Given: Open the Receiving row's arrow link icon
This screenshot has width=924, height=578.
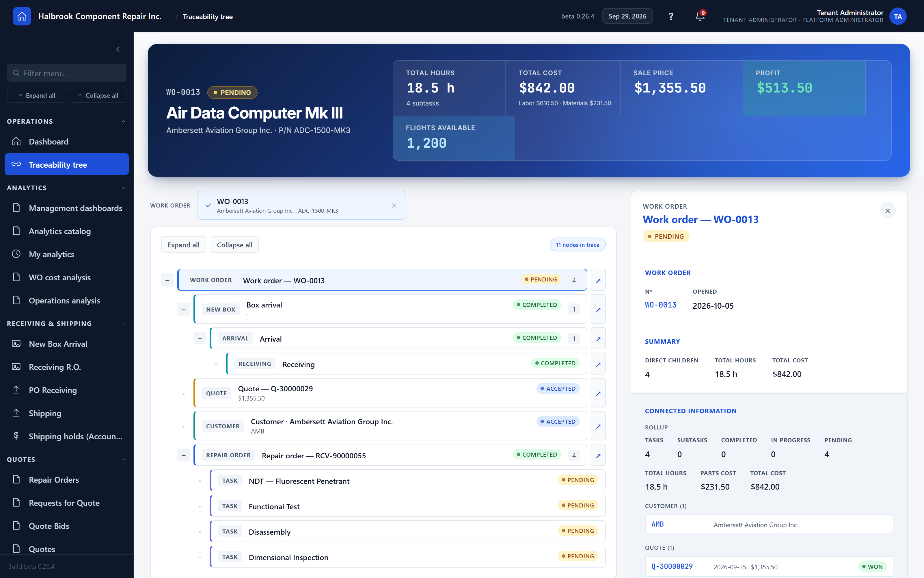Looking at the screenshot, I should click(x=598, y=364).
